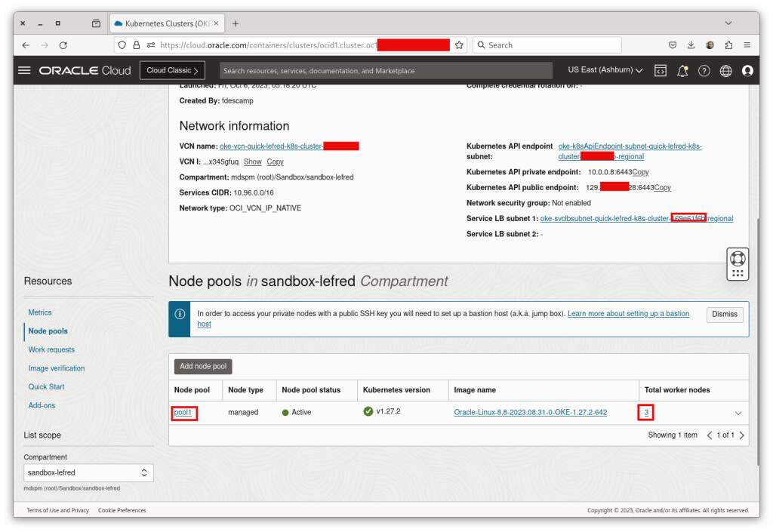
Task: Open the browser extensions puzzle icon
Action: tap(728, 45)
